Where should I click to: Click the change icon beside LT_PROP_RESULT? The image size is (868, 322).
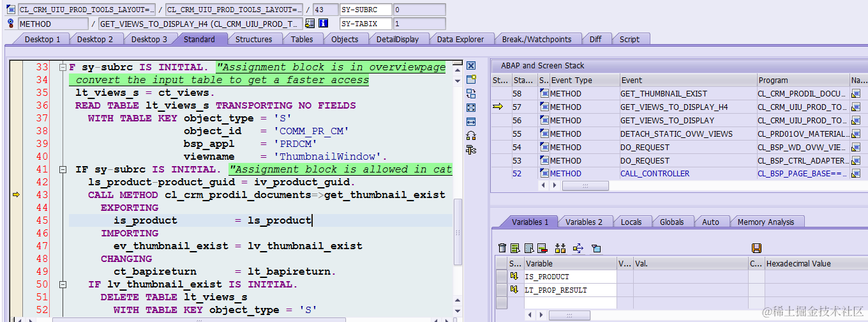pyautogui.click(x=515, y=290)
